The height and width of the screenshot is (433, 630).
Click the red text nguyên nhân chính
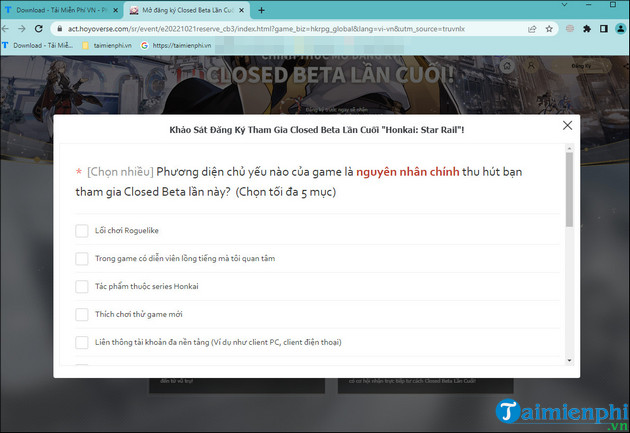pos(407,172)
